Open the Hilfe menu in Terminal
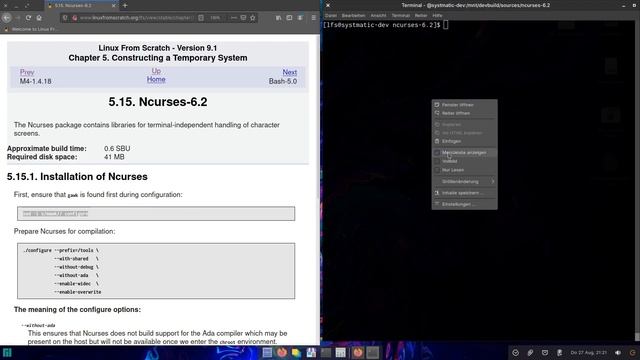 point(437,16)
